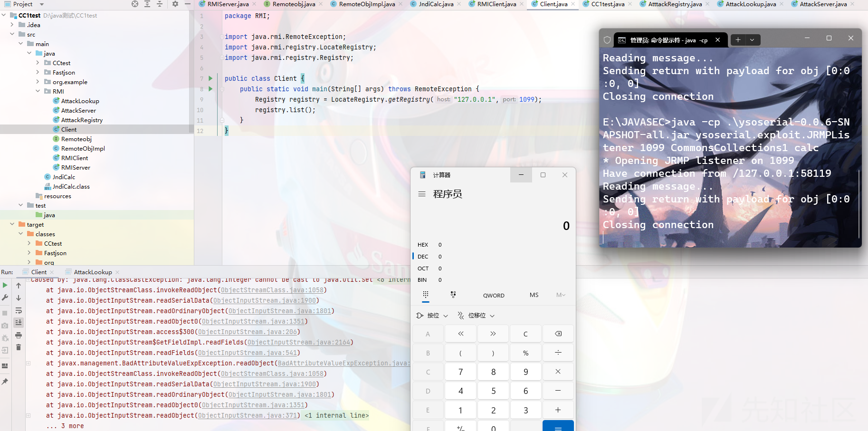Open the calculator hamburger navigation menu
Image resolution: width=868 pixels, height=431 pixels.
(x=422, y=194)
